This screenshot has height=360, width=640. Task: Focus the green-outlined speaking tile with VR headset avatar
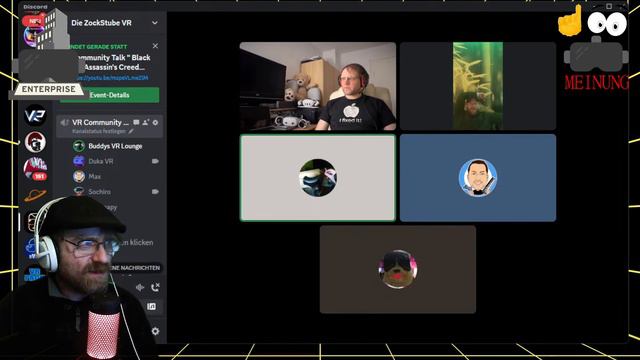[x=318, y=178]
